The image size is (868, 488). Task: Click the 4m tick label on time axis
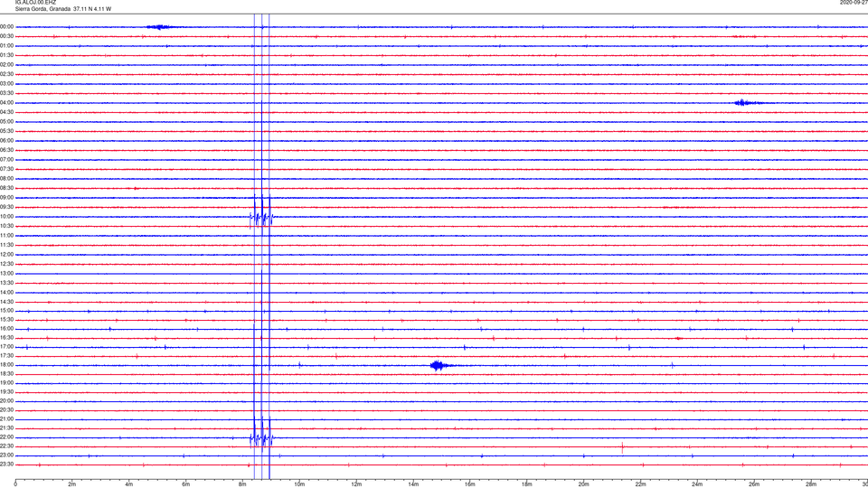[129, 484]
